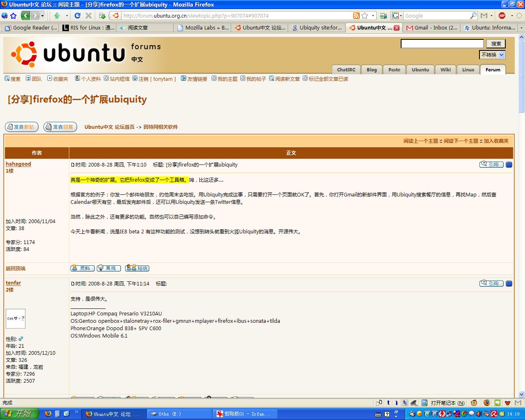Switch to the Ubiquity site:for... tab
Viewport: 525px width, 420px height.
[317, 27]
